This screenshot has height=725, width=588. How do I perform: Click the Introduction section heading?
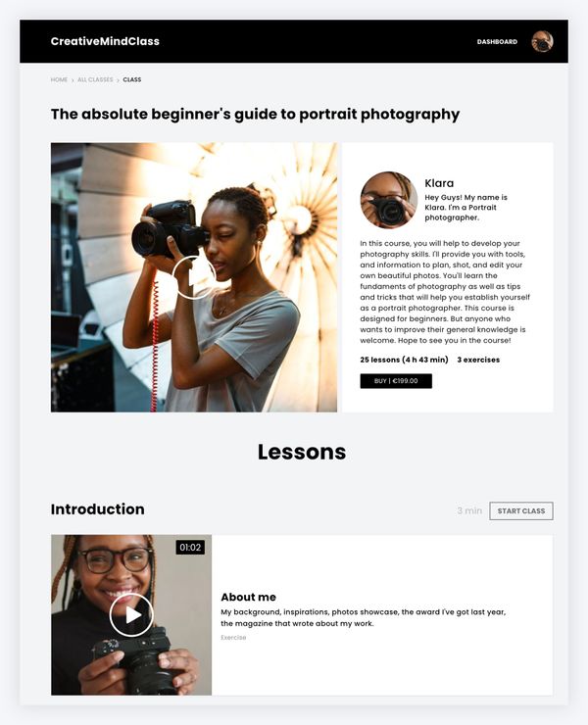pyautogui.click(x=98, y=509)
